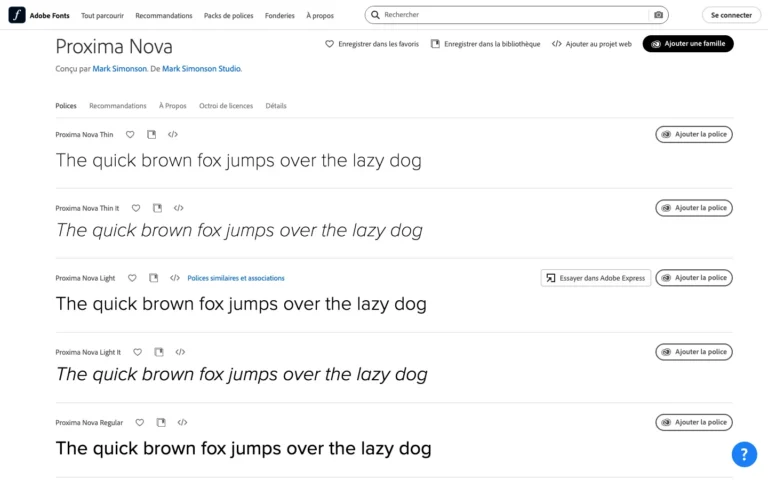Image resolution: width=768 pixels, height=480 pixels.
Task: Open À propos in top navigation
Action: point(320,16)
